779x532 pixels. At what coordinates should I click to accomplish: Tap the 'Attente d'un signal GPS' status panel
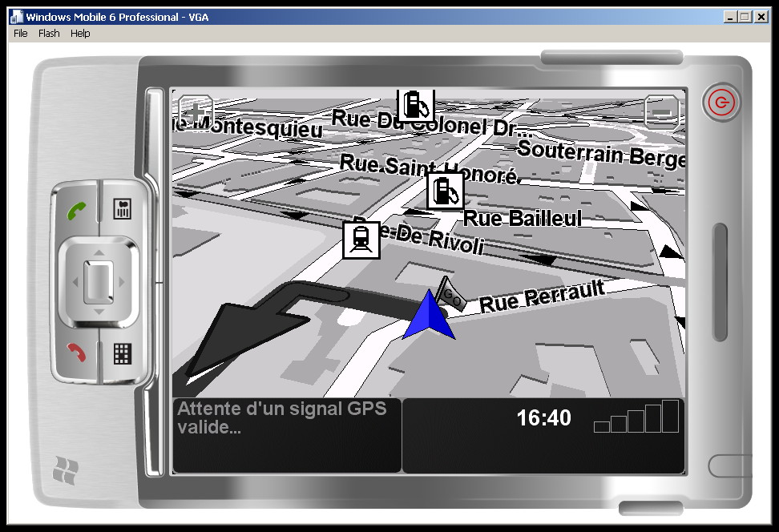click(x=286, y=435)
